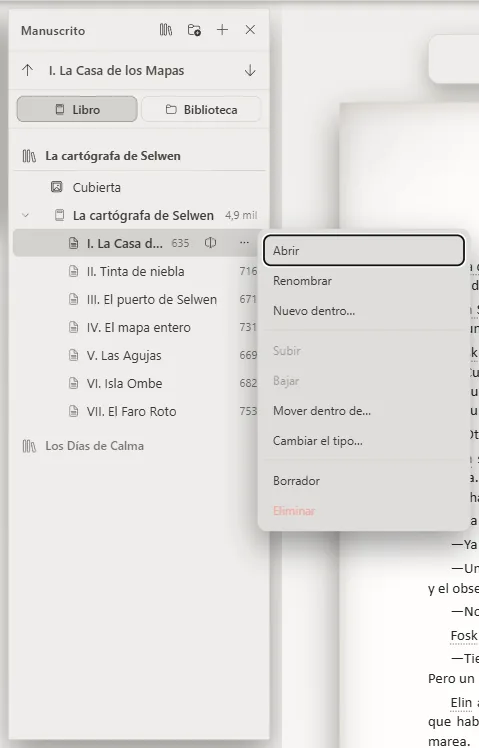Click the 4,9 mil word count
Viewport: 479px width, 748px height.
(241, 216)
